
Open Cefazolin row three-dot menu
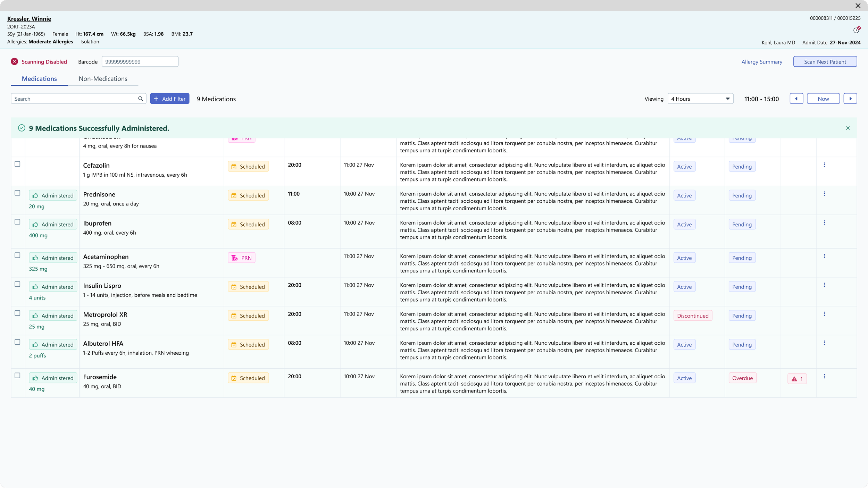824,165
